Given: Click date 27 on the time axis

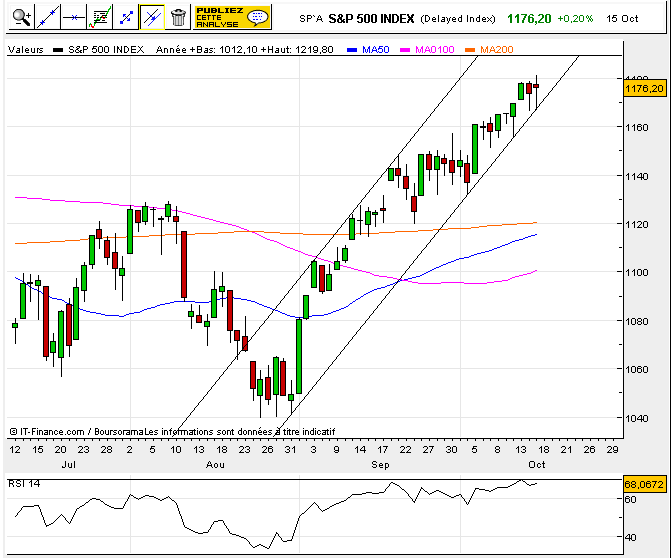Looking at the screenshot, I should pos(428,450).
